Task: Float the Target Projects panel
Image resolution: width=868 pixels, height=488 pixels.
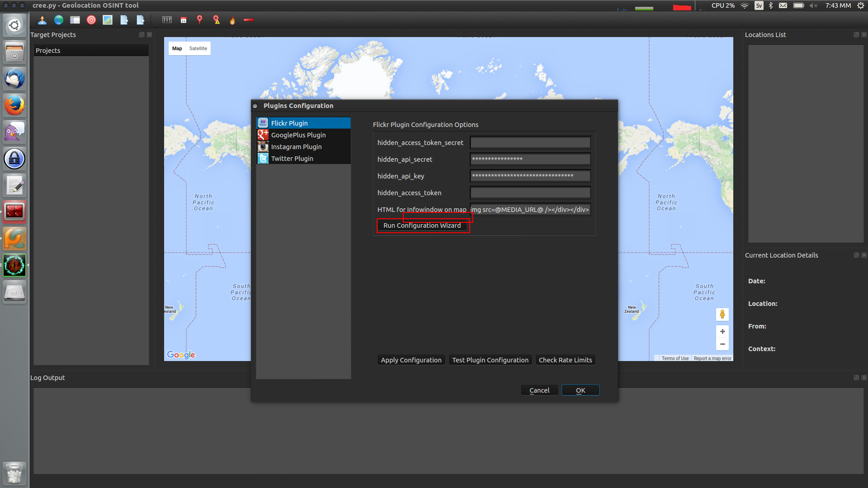Action: (142, 35)
